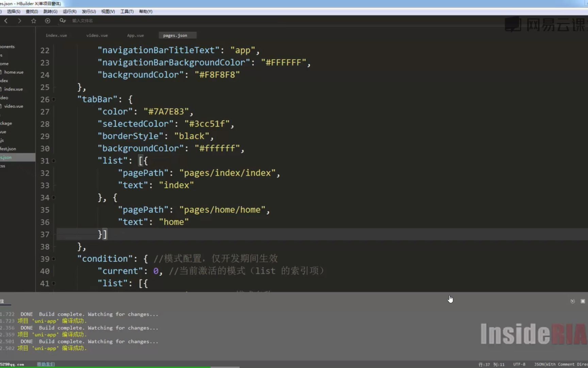Open index.vue in the project tree
The width and height of the screenshot is (588, 368).
[x=13, y=89]
